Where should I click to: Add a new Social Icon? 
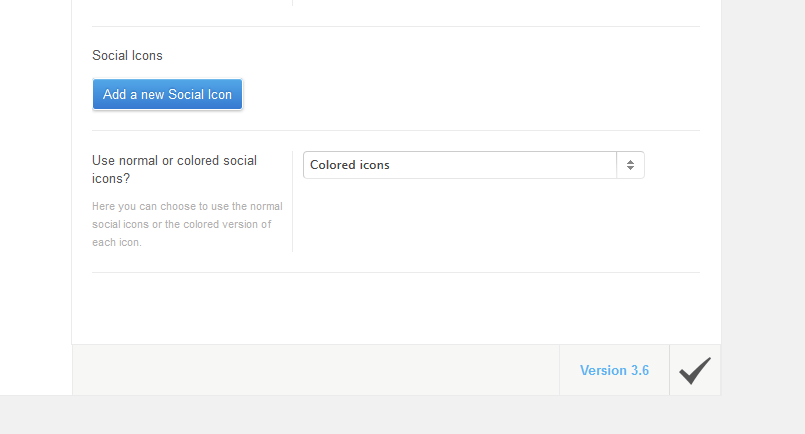(x=167, y=95)
